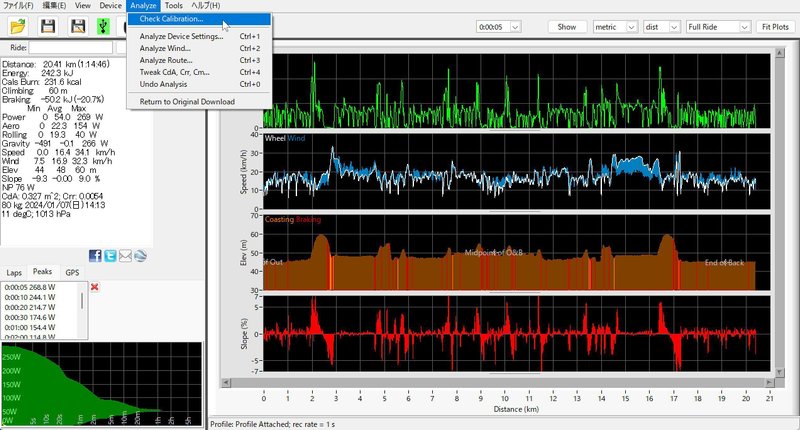Open the Tools menu
This screenshot has height=430, width=800.
(x=173, y=6)
